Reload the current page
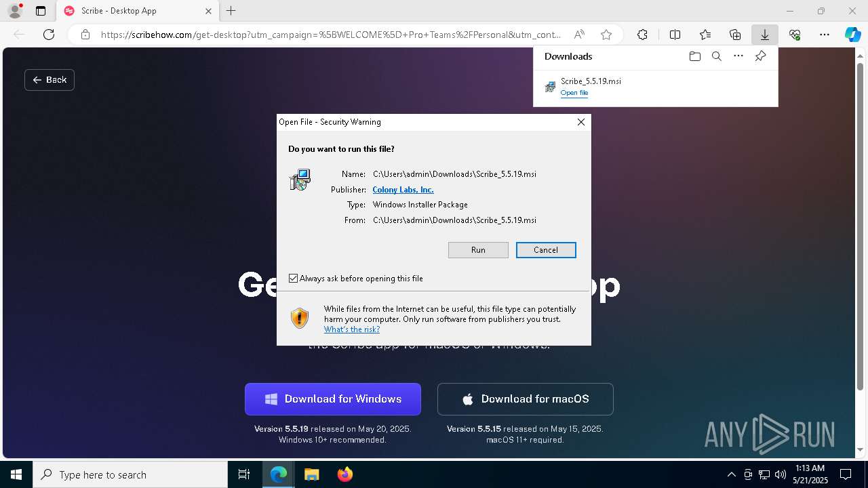The image size is (868, 488). [x=49, y=35]
